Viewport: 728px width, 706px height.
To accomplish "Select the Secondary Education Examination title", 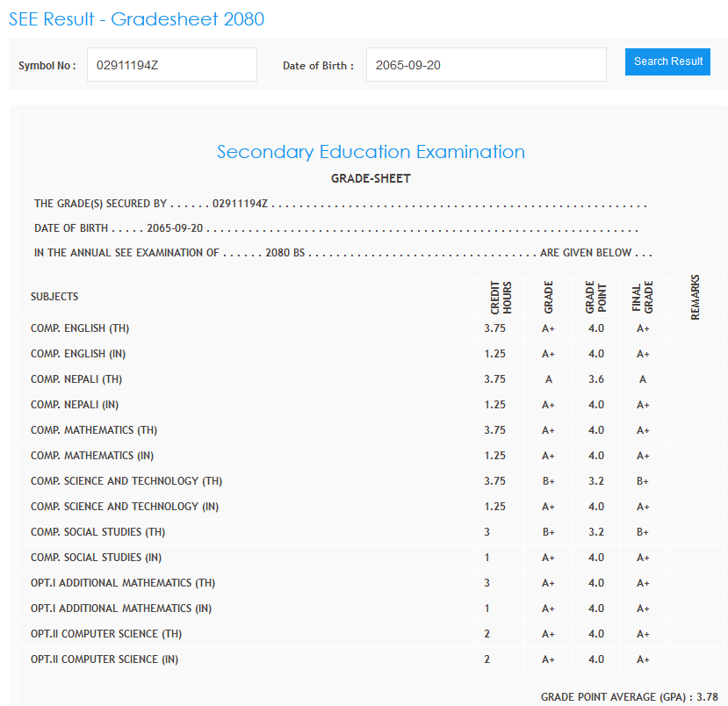I will tap(371, 152).
